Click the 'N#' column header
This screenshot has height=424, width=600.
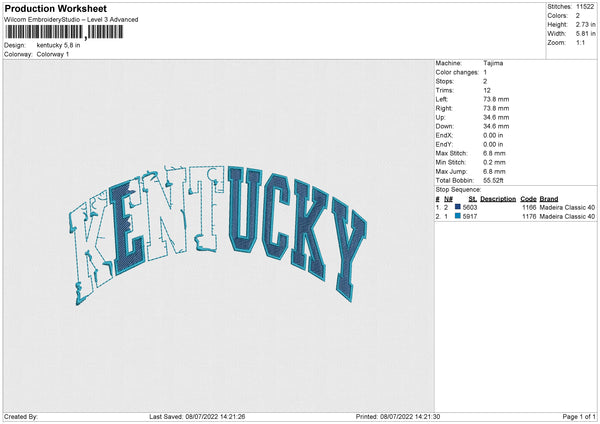[448, 199]
